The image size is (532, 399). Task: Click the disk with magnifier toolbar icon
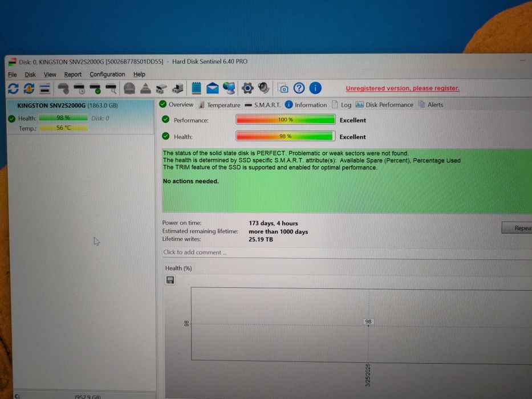pyautogui.click(x=111, y=89)
